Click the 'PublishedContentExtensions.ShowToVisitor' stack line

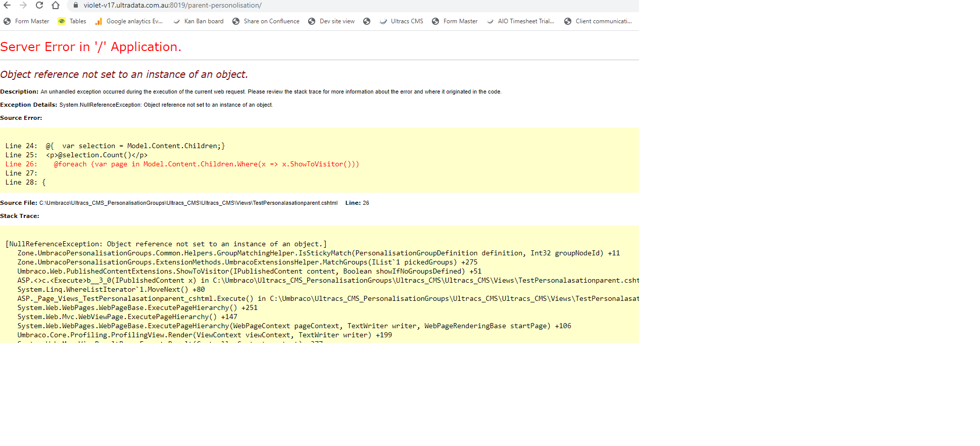click(249, 271)
